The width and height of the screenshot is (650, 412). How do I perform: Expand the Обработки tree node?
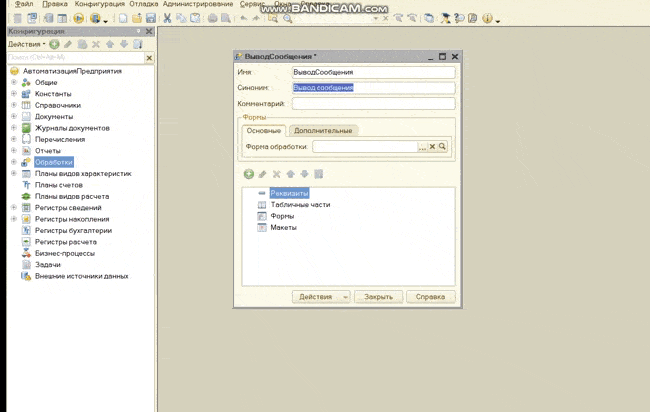click(x=14, y=162)
